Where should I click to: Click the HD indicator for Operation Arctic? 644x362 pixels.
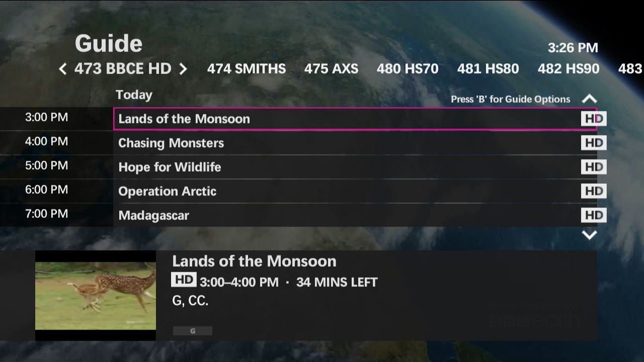point(594,191)
